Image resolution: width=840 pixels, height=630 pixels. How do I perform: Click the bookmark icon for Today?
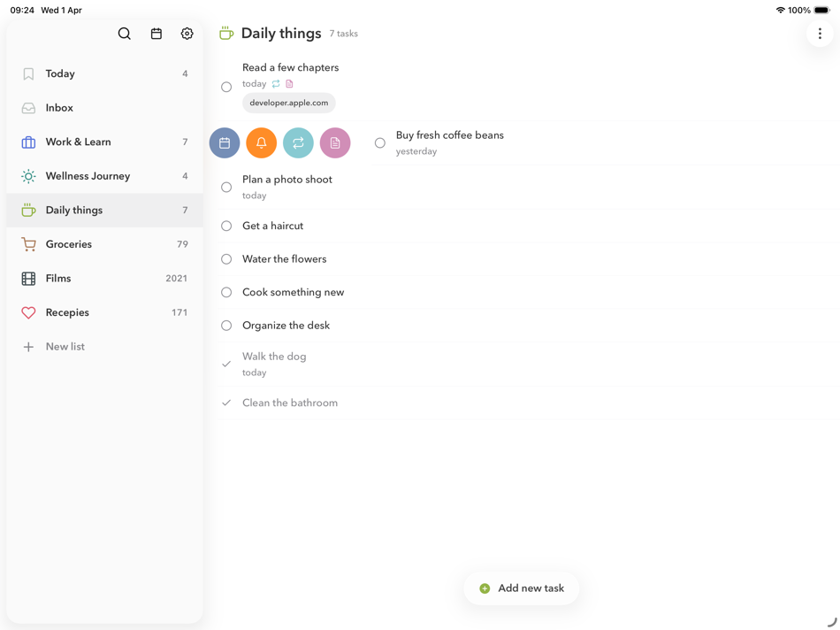tap(28, 73)
